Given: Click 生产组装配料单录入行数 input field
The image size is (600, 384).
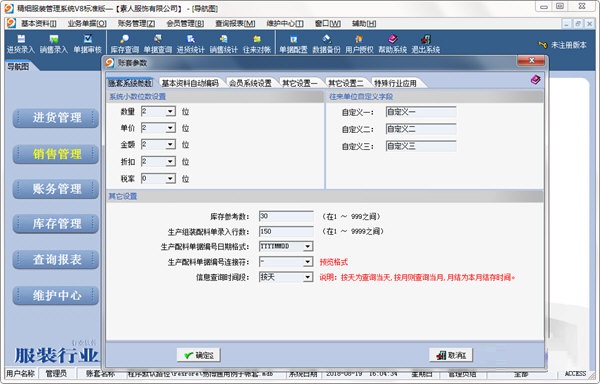Looking at the screenshot, I should click(x=286, y=231).
